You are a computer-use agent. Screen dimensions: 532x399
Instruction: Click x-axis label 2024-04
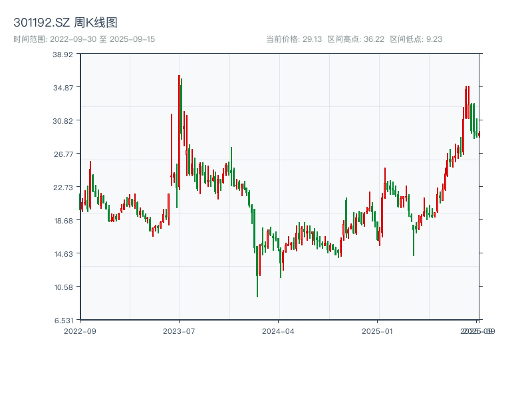click(x=278, y=331)
